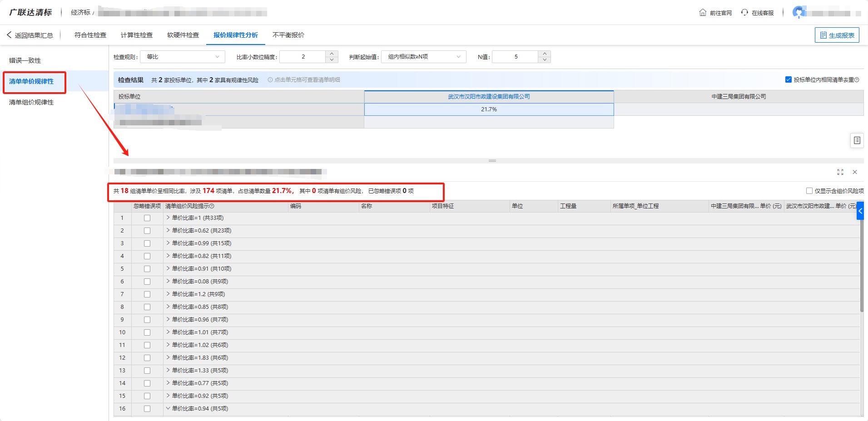
Task: Open 判断起始值 dropdown
Action: coord(423,57)
